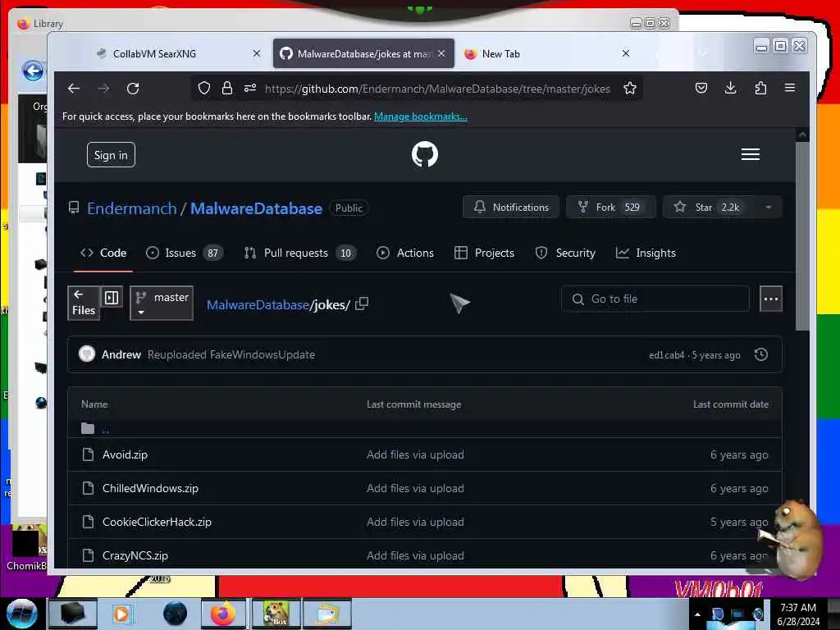This screenshot has height=630, width=840.
Task: Open the ChilledWindows.zip file
Action: [x=151, y=489]
